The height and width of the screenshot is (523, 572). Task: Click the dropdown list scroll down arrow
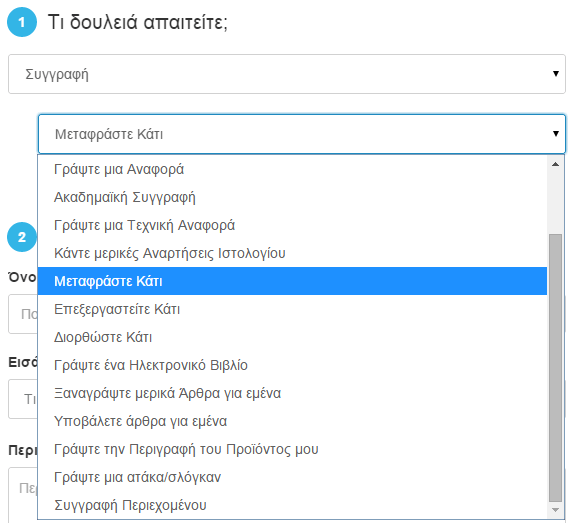(556, 510)
